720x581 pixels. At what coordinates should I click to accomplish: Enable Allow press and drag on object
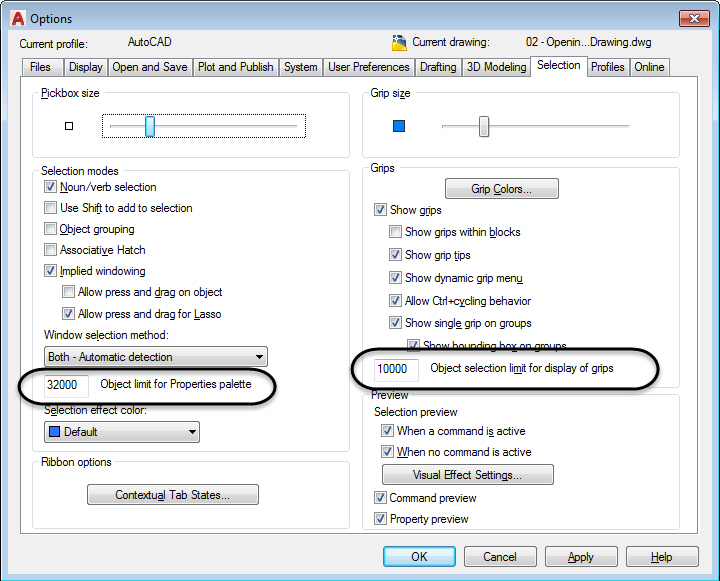(x=68, y=292)
